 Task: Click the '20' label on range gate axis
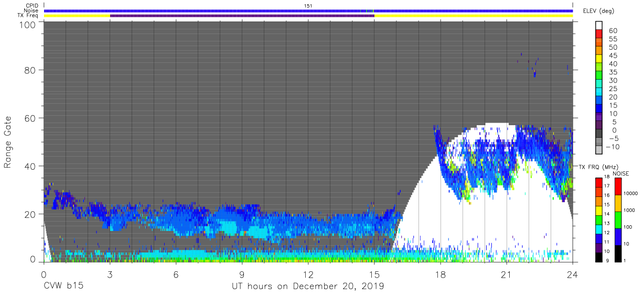click(x=31, y=214)
